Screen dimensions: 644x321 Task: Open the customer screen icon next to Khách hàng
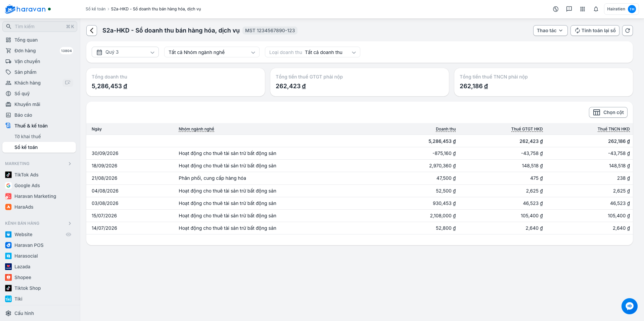[68, 83]
